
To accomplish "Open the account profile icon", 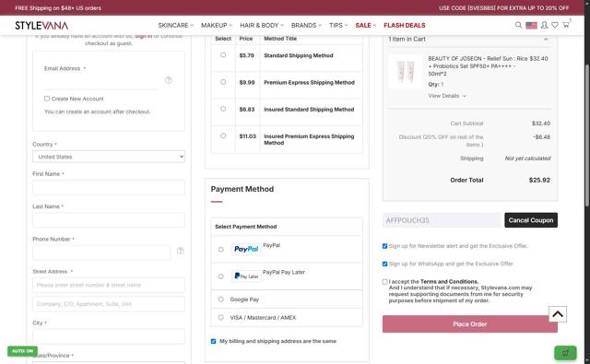I will point(544,25).
